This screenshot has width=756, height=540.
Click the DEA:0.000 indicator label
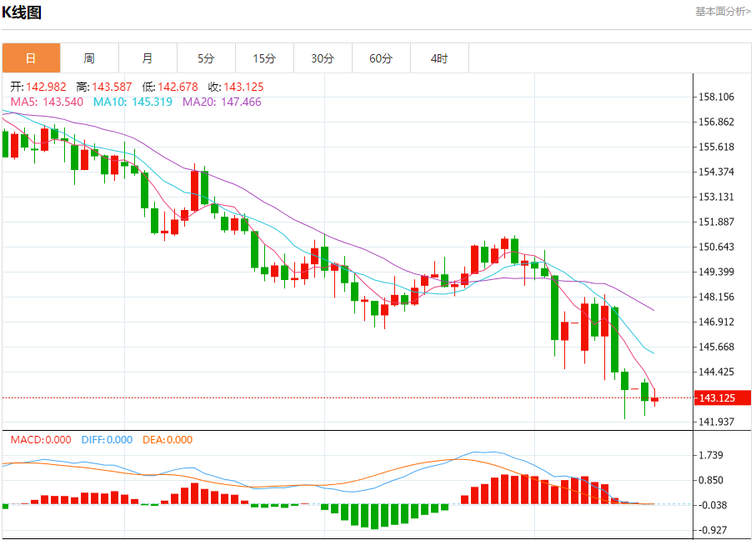pos(168,440)
